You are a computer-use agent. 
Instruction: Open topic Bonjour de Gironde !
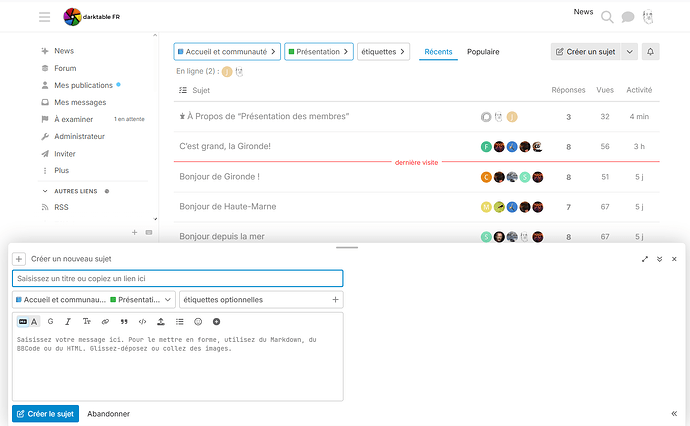[219, 176]
